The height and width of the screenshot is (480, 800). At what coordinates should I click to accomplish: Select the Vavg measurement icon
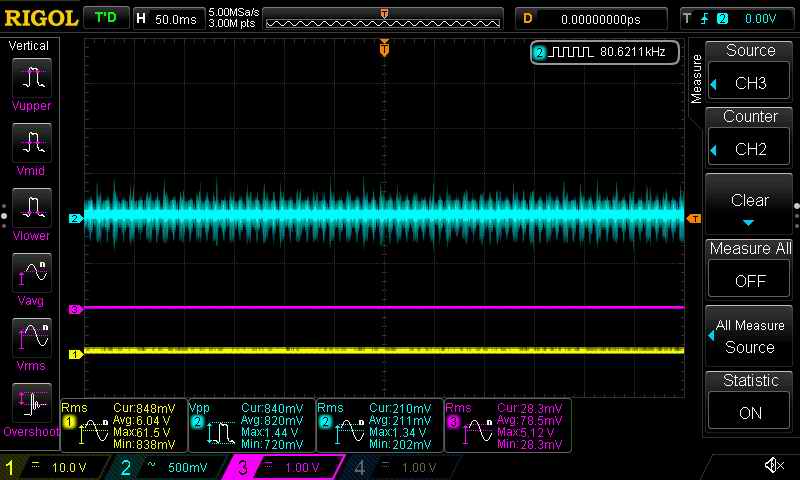point(32,272)
